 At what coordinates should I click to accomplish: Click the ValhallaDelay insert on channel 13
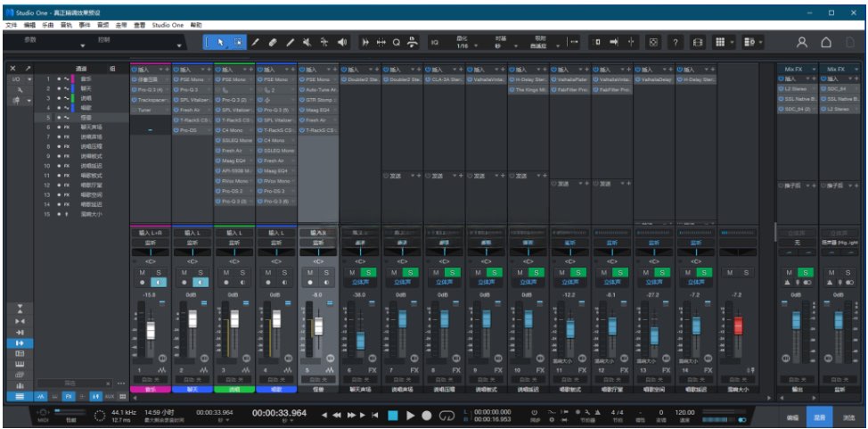point(654,79)
